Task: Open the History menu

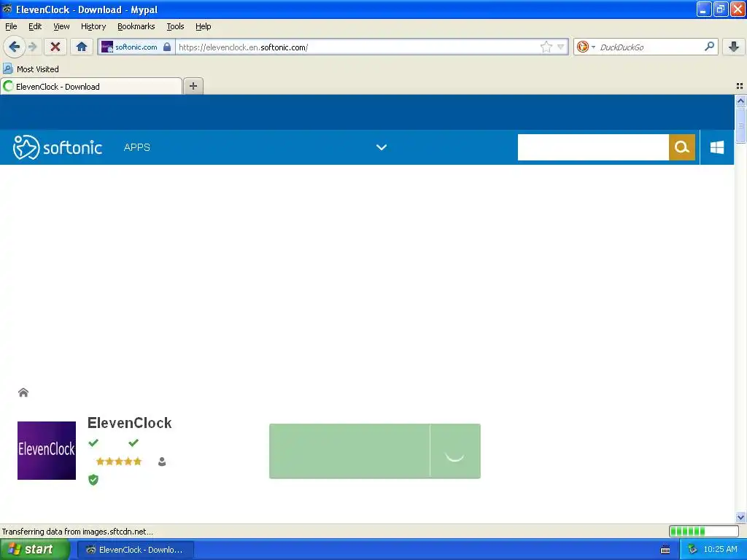Action: [x=93, y=26]
